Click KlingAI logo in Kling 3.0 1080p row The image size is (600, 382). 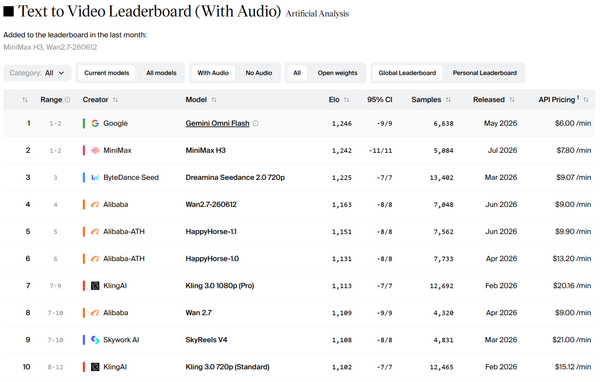coord(95,286)
